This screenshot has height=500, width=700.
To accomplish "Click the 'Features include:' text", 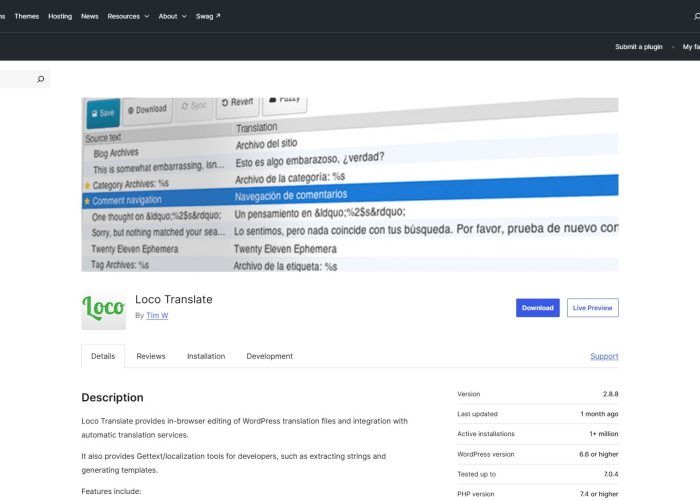I will [111, 491].
